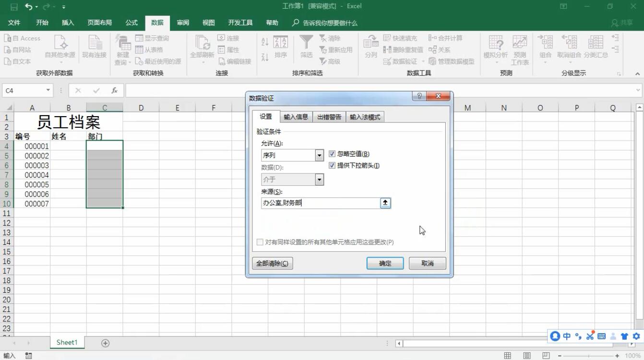Viewport: 644px width, 360px height.
Task: Switch to the 出错警告 tab
Action: 329,117
